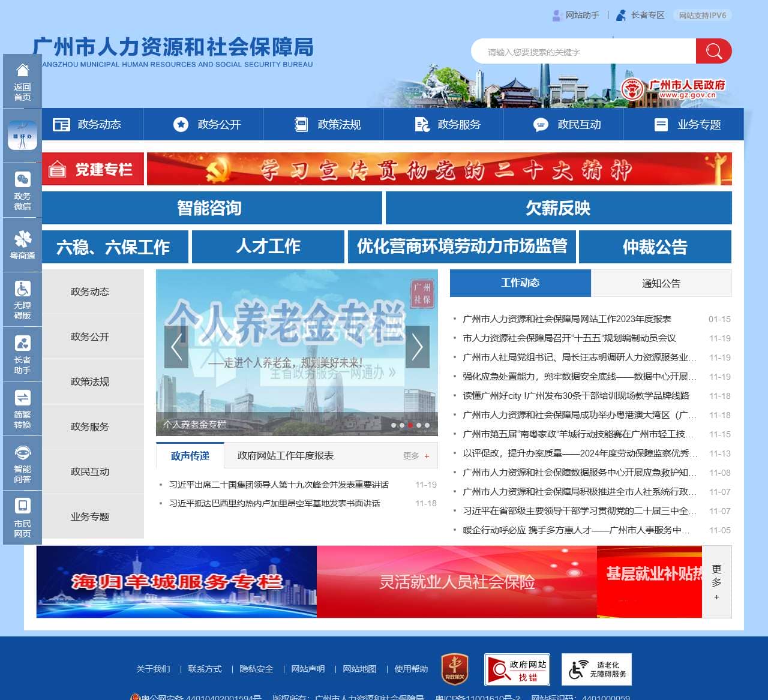768x700 pixels.
Task: Click the magnifier search icon
Action: pyautogui.click(x=713, y=51)
